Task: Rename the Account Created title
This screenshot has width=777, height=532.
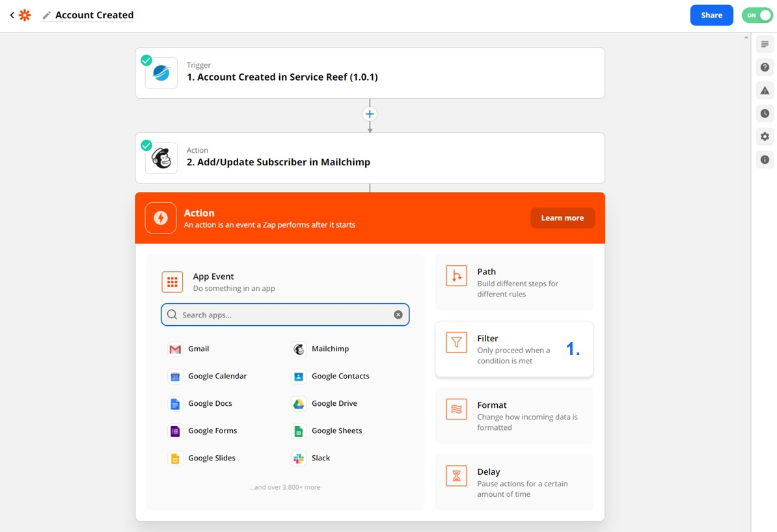Action: [x=94, y=16]
